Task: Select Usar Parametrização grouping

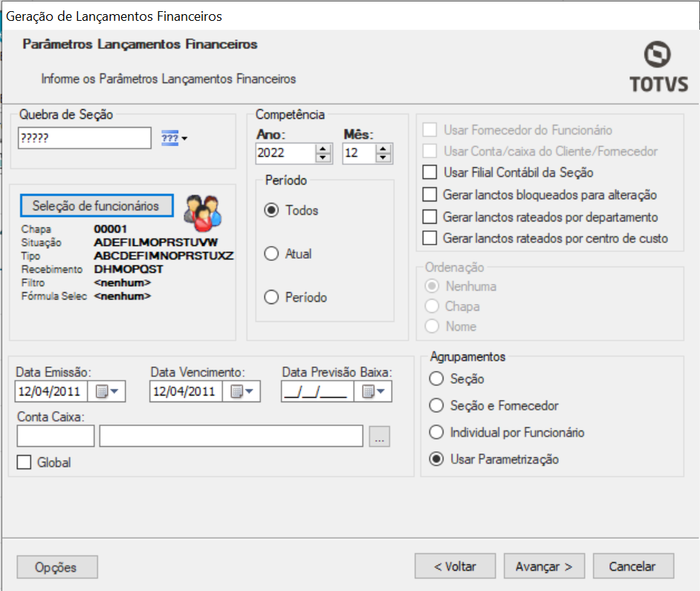Action: coord(436,459)
